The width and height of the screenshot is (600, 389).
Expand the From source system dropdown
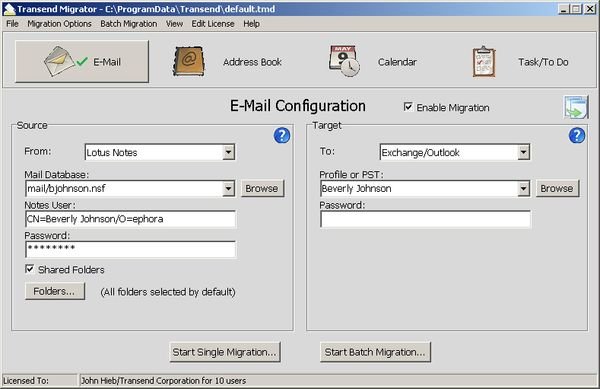tap(228, 152)
